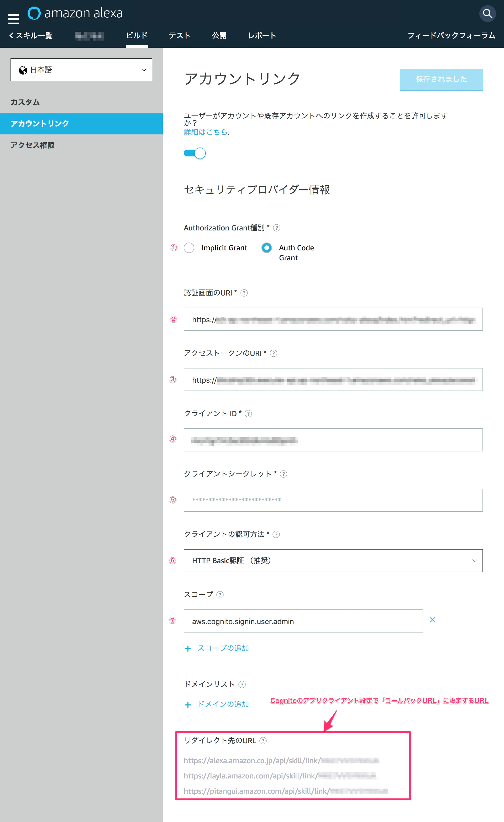
Task: Select the Implicit Grant radio button
Action: click(189, 248)
